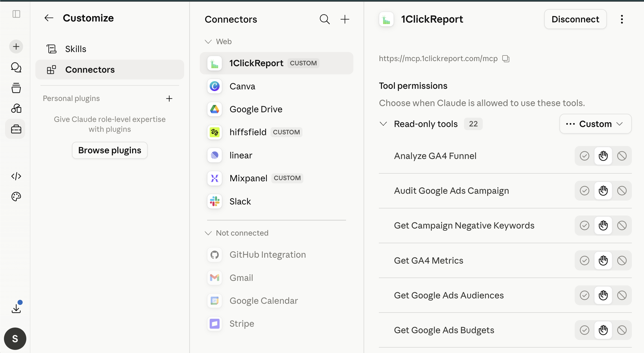Select the Canva connector
The height and width of the screenshot is (353, 644).
pyautogui.click(x=276, y=86)
